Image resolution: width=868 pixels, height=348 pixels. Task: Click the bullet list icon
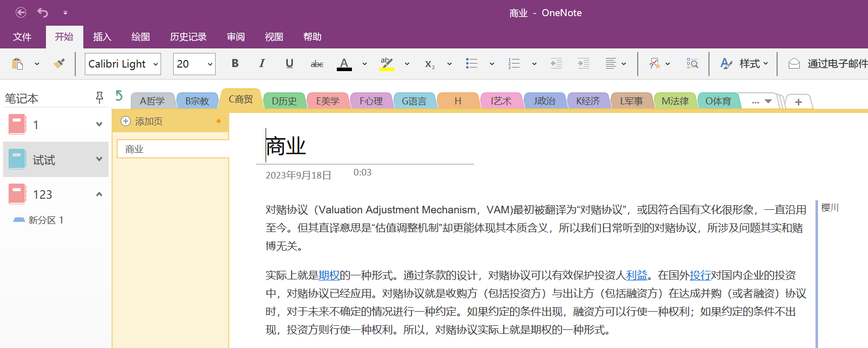click(471, 64)
